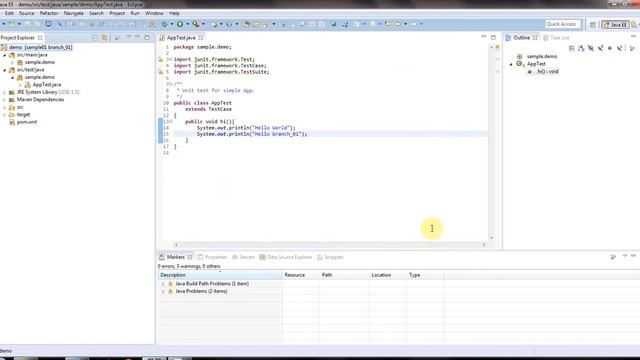Screen dimensions: 640x360
Task: Click the last icon in Outline toolbar
Action: pos(632,48)
